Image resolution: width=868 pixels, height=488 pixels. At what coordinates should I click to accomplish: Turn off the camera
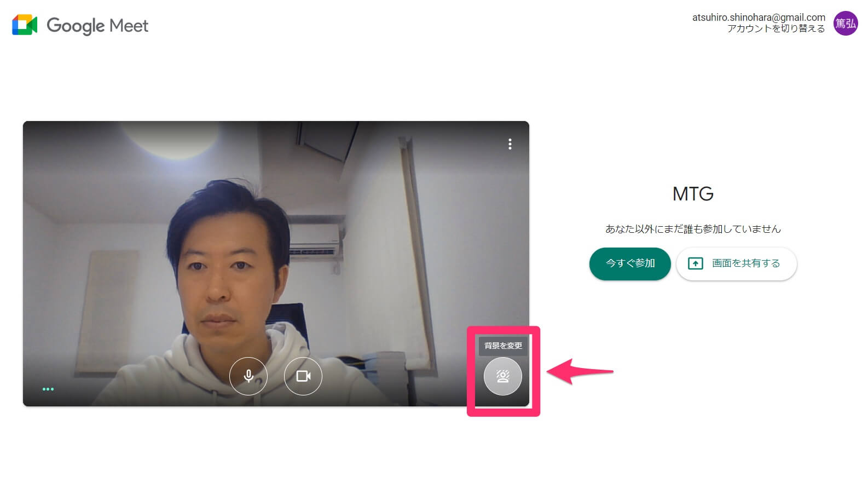tap(303, 376)
